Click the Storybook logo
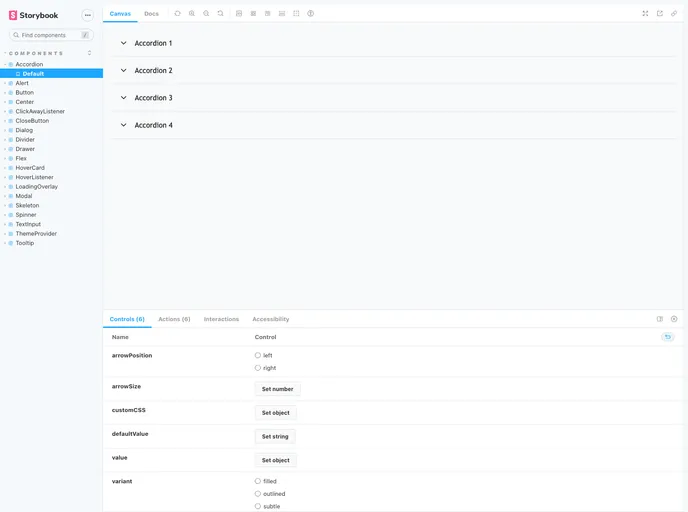Image resolution: width=688 pixels, height=512 pixels. tap(33, 15)
